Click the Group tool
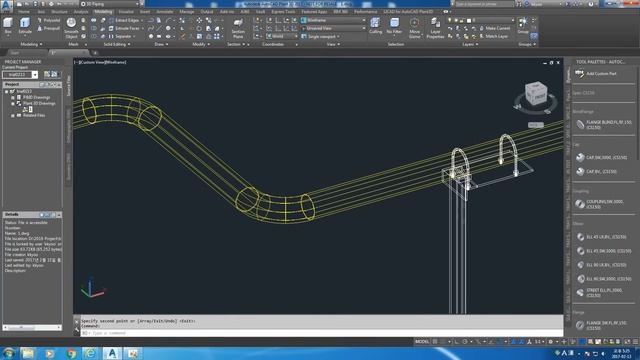 pos(522,26)
